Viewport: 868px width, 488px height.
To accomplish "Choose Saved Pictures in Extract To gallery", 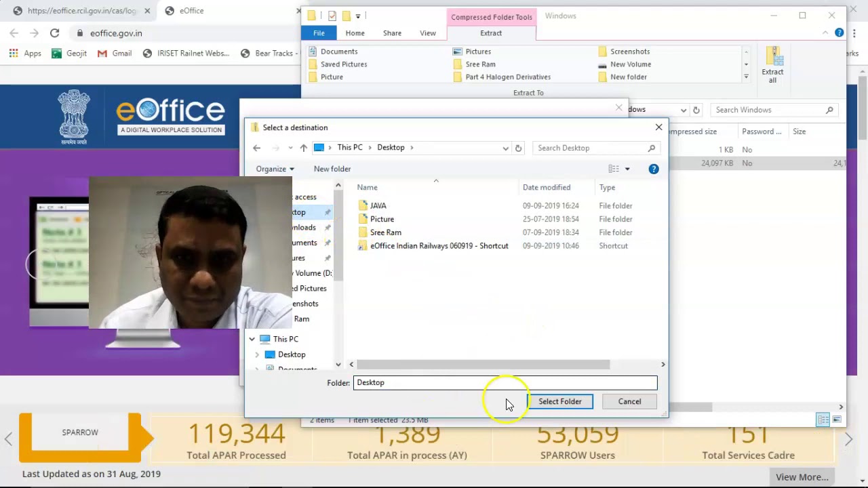I will tap(338, 64).
